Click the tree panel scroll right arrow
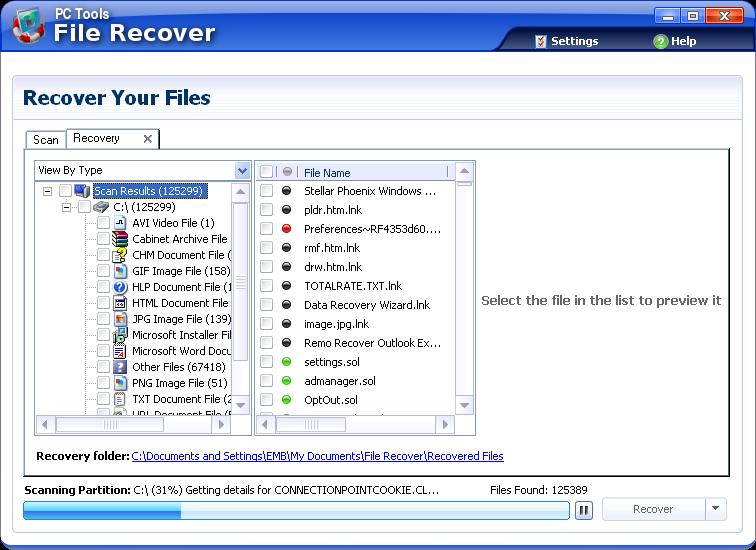The width and height of the screenshot is (756, 550). point(221,425)
